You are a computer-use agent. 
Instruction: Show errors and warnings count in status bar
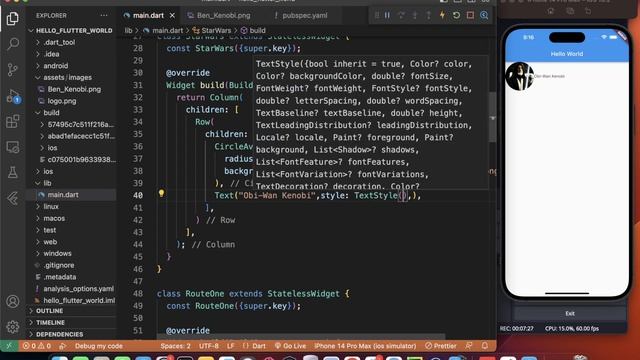tap(37, 346)
